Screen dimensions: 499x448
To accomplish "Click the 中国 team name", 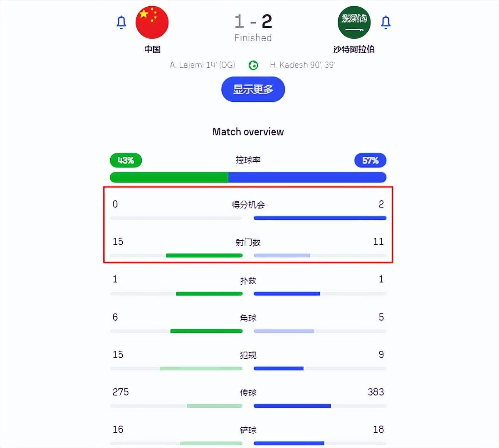I will click(152, 49).
